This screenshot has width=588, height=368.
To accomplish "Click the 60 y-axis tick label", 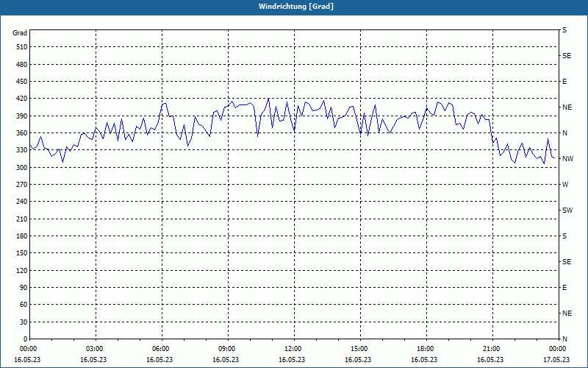I will coord(24,305).
